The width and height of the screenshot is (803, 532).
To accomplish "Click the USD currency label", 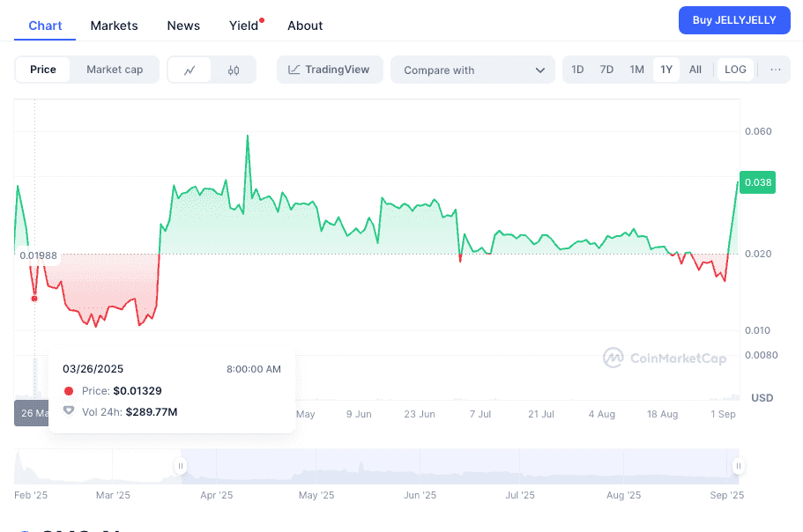I will click(x=762, y=398).
